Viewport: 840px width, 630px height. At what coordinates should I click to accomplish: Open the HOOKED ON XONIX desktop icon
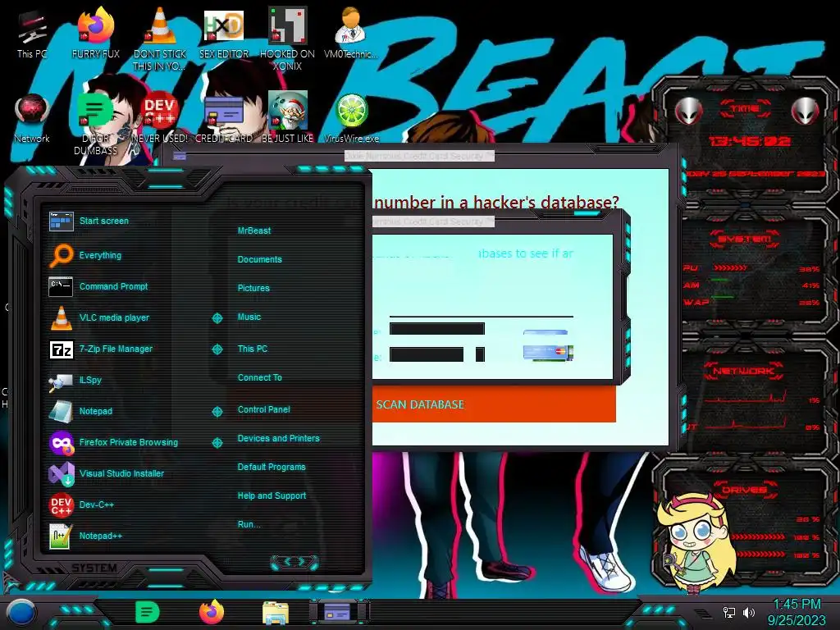(288, 39)
